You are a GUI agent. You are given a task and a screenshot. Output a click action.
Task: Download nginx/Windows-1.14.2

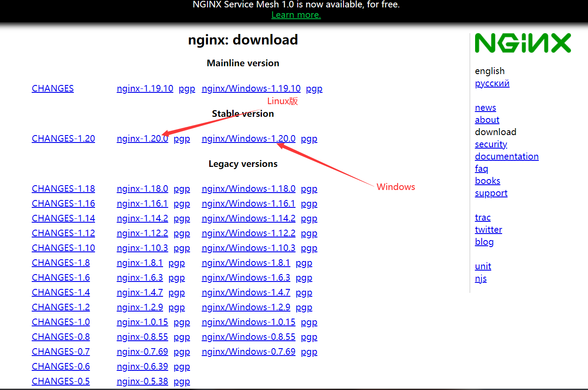pyautogui.click(x=248, y=218)
